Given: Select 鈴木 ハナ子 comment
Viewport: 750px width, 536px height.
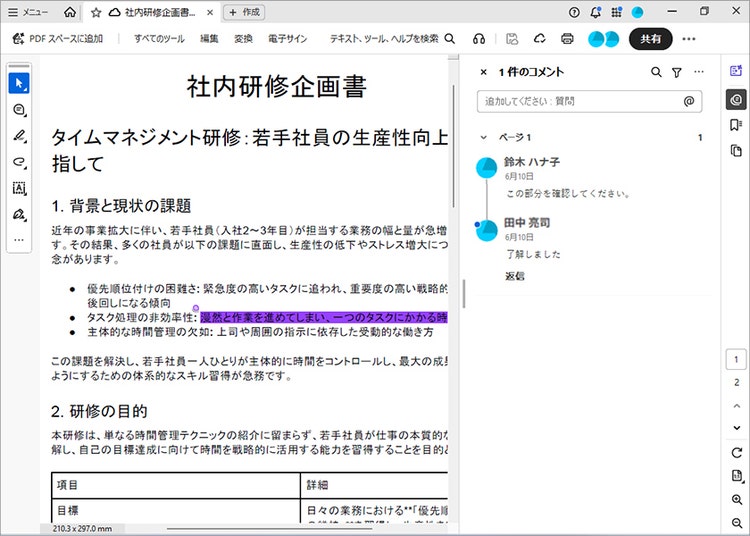Looking at the screenshot, I should tap(591, 178).
